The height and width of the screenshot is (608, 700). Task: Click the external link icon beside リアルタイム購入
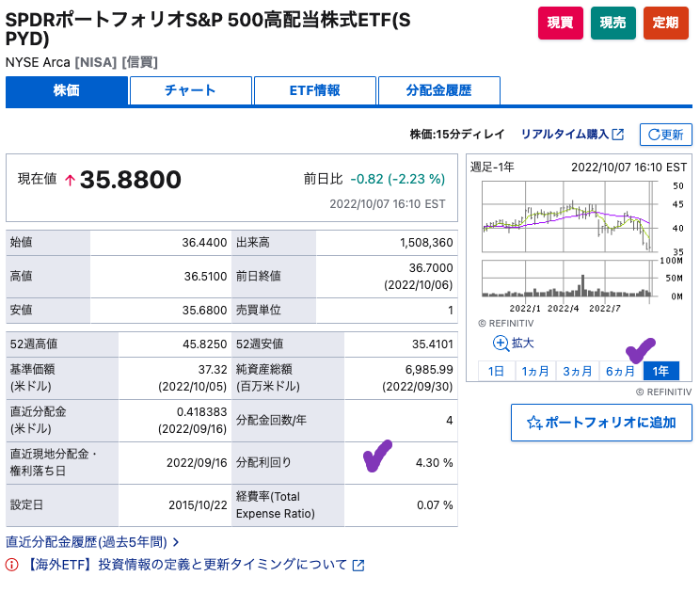pyautogui.click(x=618, y=134)
